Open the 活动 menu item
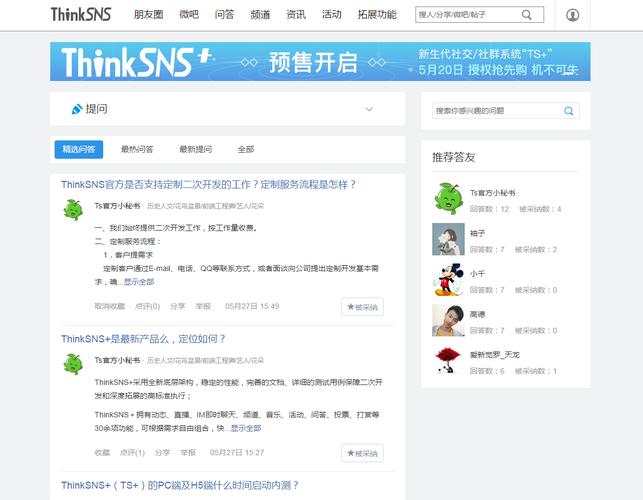This screenshot has height=500, width=643. [x=332, y=15]
